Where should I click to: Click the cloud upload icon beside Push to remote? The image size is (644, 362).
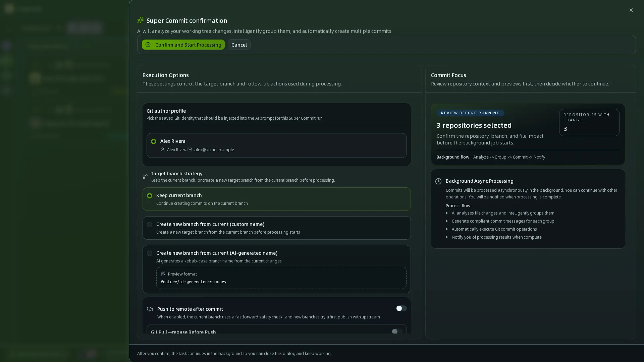pos(150,309)
